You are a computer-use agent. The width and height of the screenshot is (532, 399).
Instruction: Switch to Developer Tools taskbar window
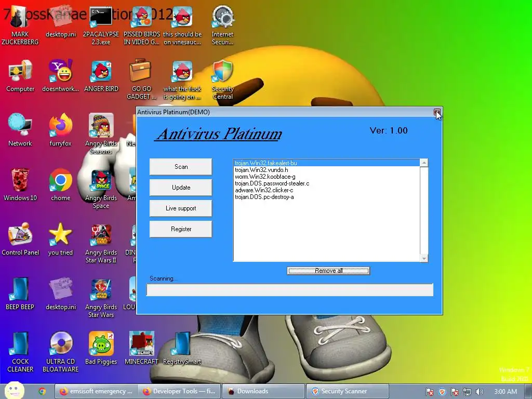(x=180, y=391)
